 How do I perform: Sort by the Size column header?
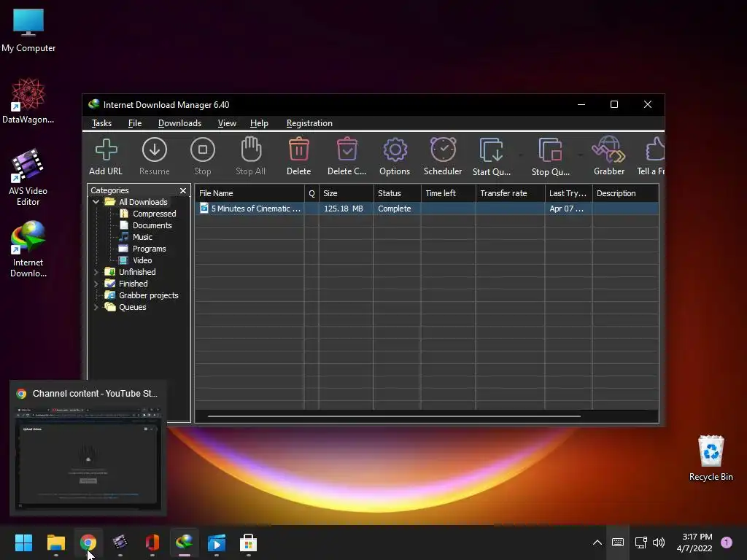coord(347,193)
